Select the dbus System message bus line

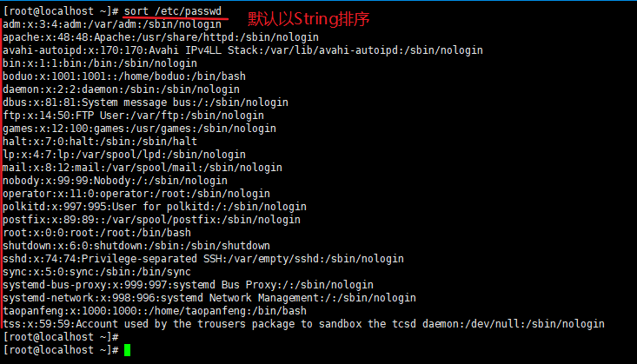(145, 103)
